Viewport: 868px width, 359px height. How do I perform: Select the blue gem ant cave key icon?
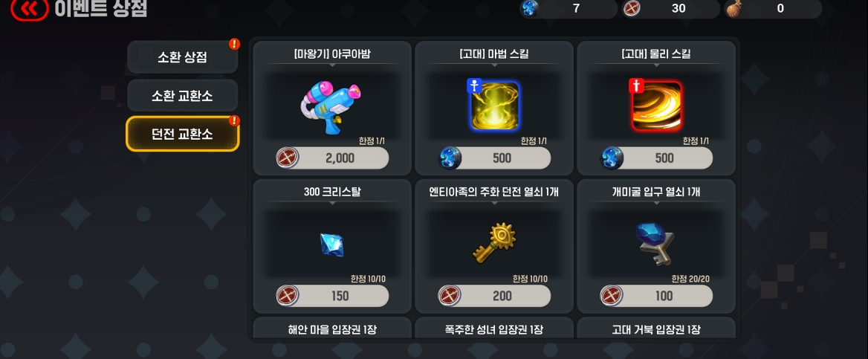point(655,243)
